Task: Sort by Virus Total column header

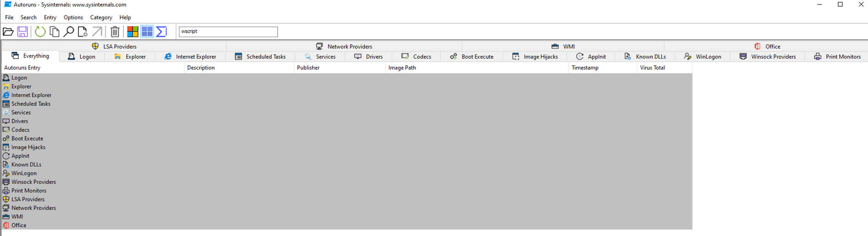Action: coord(665,68)
